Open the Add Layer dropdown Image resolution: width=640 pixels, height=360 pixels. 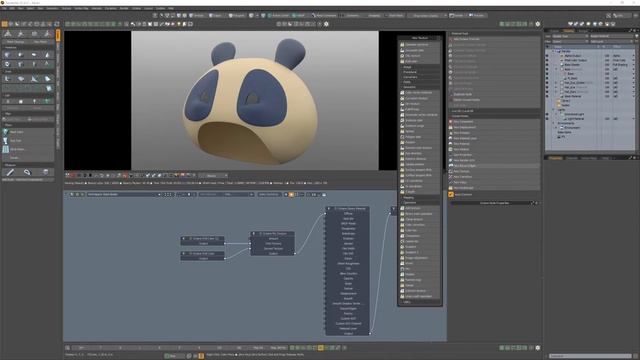(612, 41)
